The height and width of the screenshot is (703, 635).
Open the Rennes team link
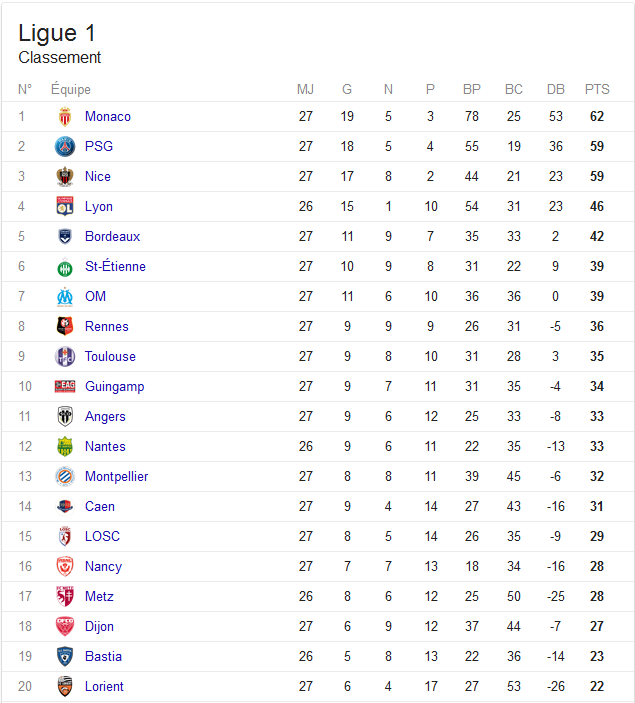coord(107,326)
